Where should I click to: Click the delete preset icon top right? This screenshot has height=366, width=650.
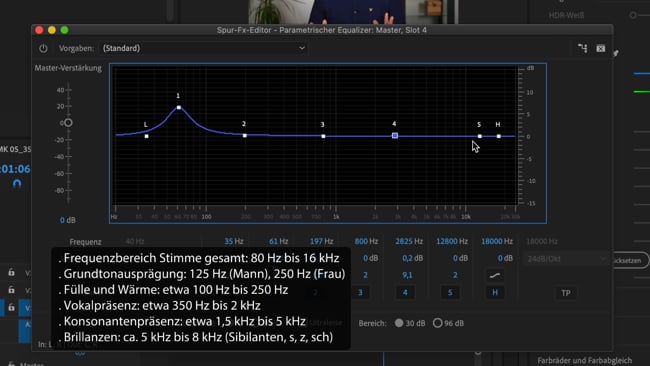pos(601,48)
